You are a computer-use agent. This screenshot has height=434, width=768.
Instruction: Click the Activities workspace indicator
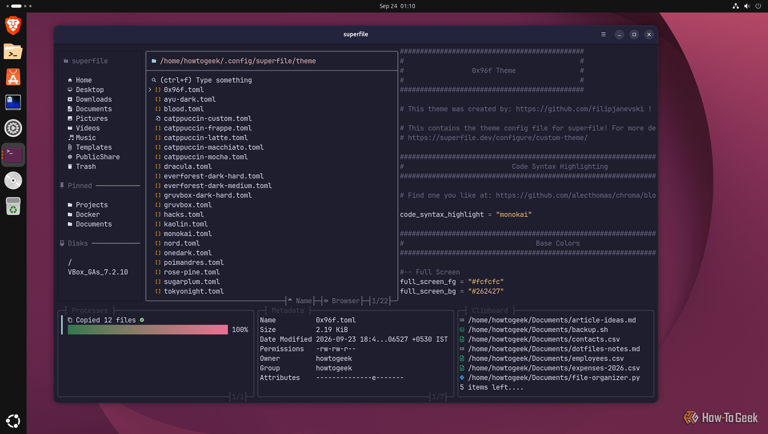[19, 6]
